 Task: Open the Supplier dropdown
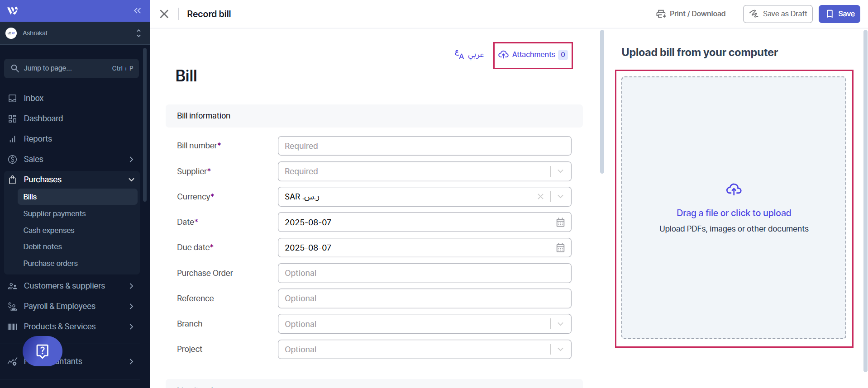tap(560, 171)
